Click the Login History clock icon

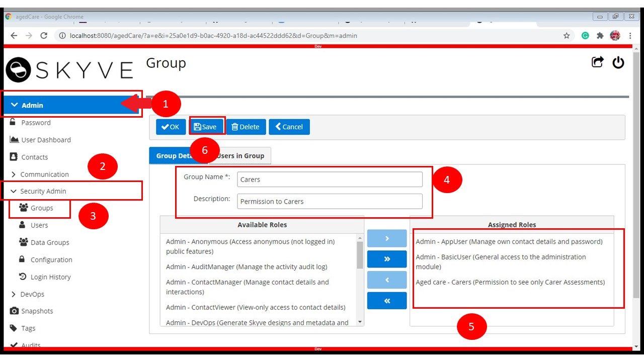click(x=23, y=277)
